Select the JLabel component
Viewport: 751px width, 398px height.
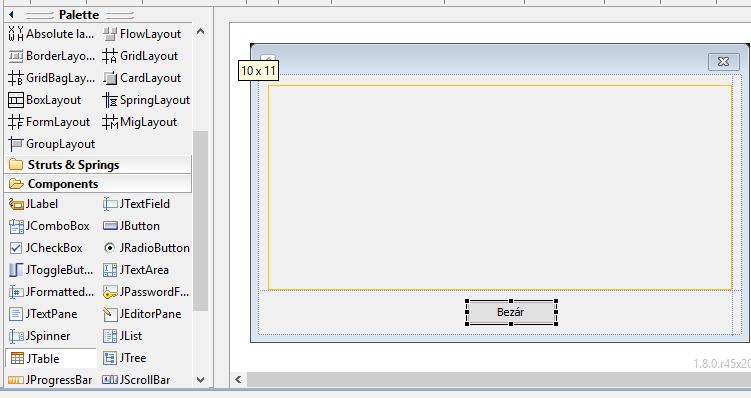click(x=34, y=204)
